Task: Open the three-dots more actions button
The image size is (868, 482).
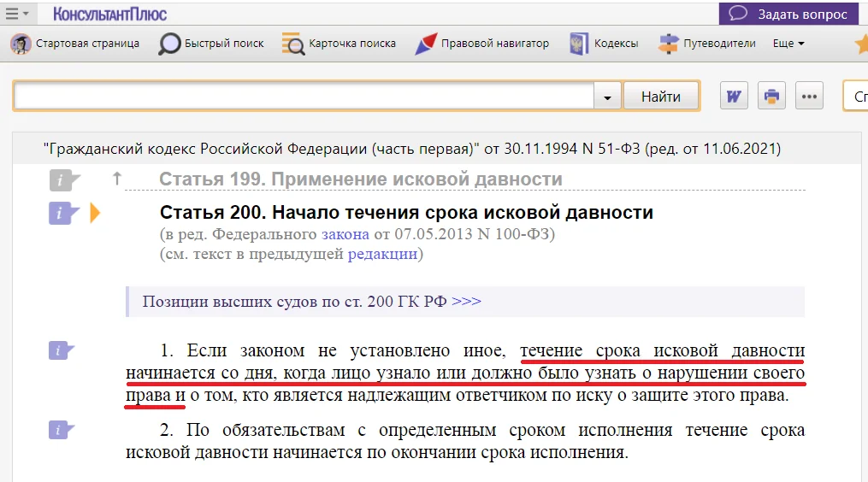Action: click(809, 97)
